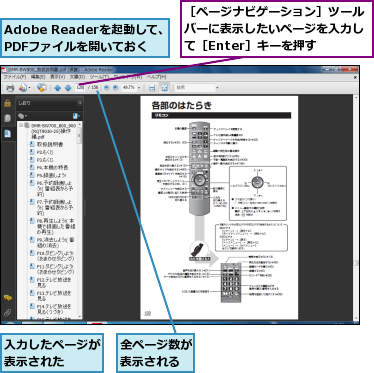Collapse the root pdf bookmark tree node

click(21, 126)
